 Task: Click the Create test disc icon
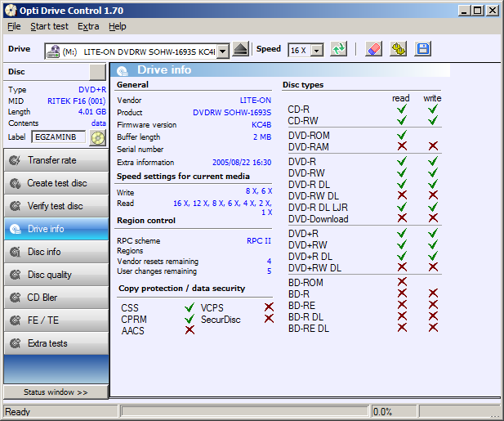tap(15, 183)
